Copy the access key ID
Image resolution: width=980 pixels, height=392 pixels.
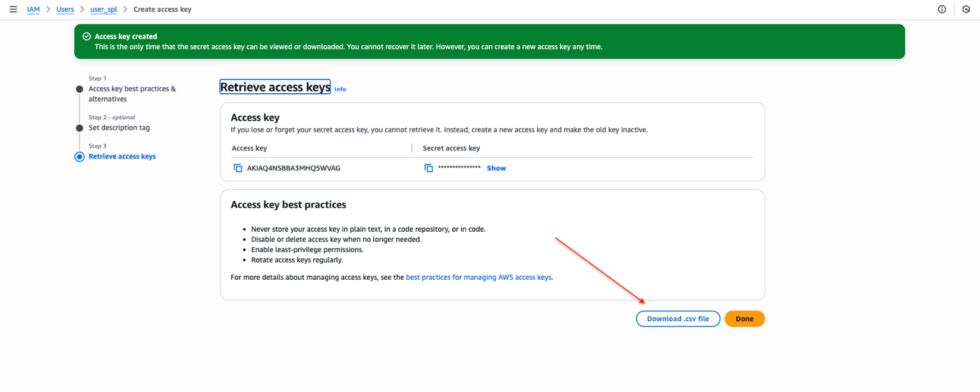(x=238, y=169)
